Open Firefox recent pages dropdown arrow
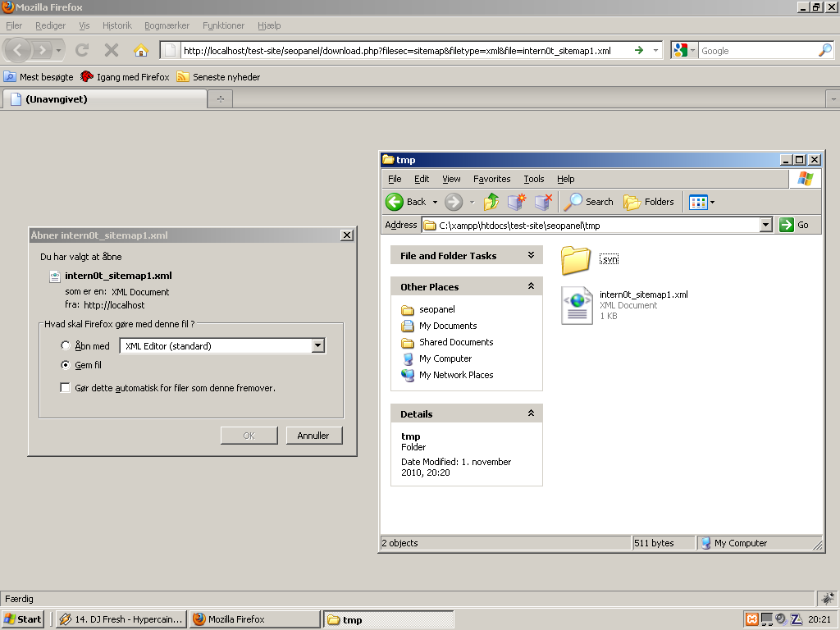The height and width of the screenshot is (630, 840). coord(58,51)
